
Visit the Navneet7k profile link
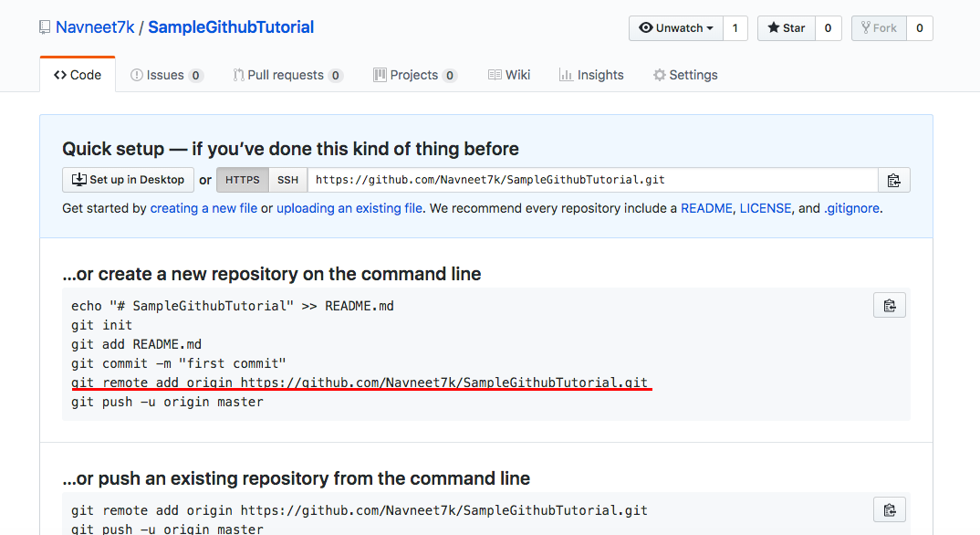95,27
